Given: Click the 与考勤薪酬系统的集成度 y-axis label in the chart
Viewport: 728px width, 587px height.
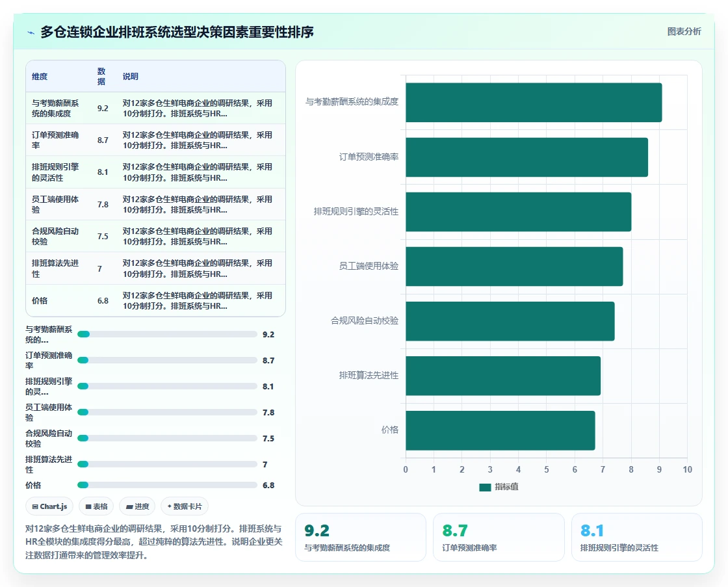Looking at the screenshot, I should pyautogui.click(x=352, y=101).
